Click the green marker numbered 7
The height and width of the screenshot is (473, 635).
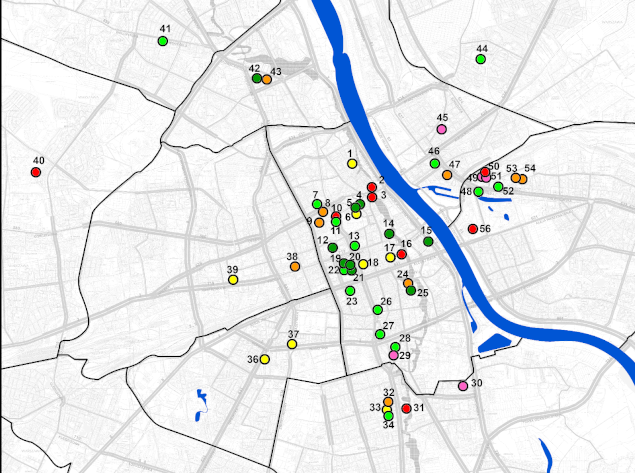point(317,204)
